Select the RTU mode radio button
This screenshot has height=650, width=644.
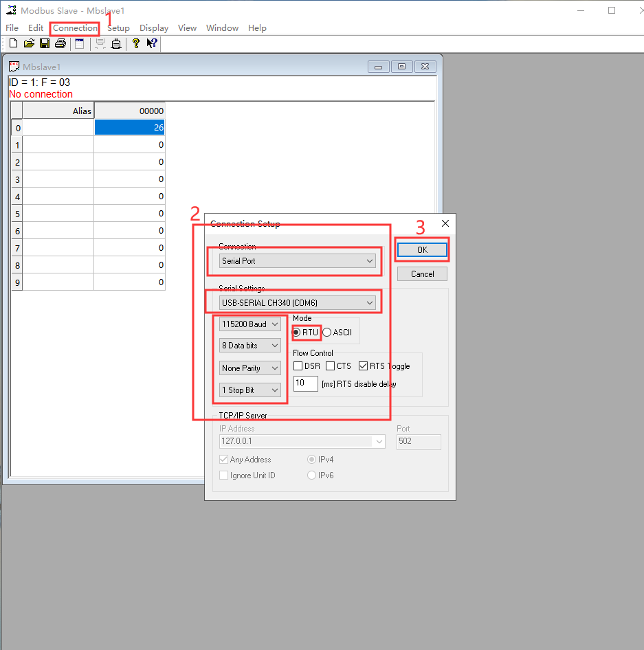[297, 333]
